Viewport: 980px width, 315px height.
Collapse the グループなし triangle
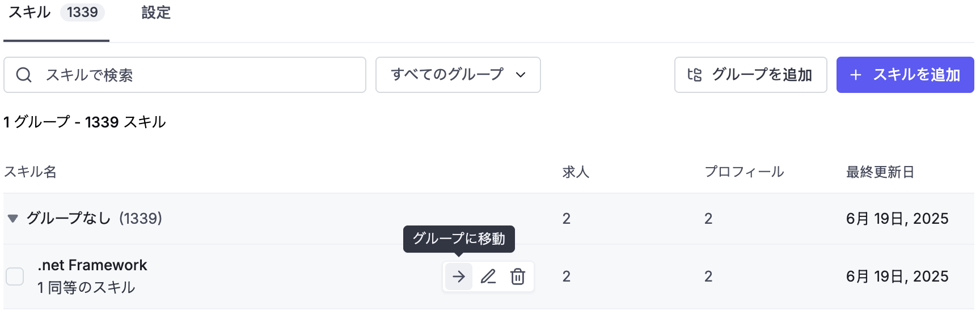point(12,218)
